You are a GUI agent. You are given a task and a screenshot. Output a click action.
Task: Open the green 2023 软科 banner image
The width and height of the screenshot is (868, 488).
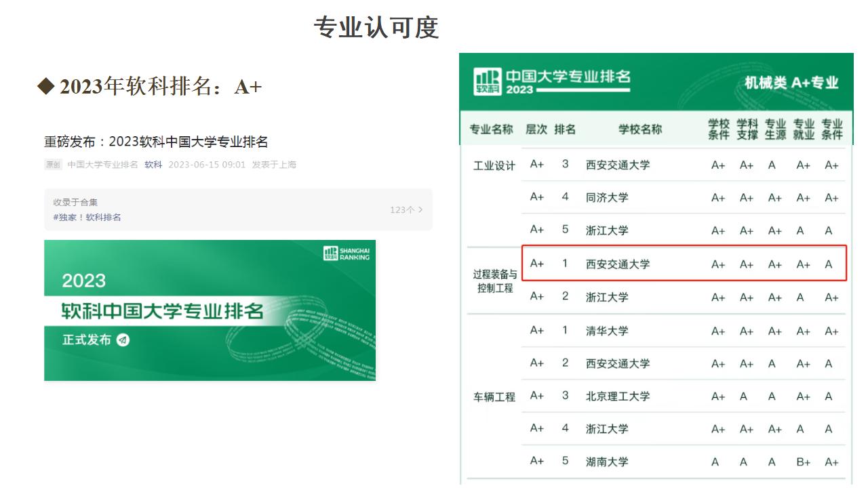pyautogui.click(x=210, y=310)
